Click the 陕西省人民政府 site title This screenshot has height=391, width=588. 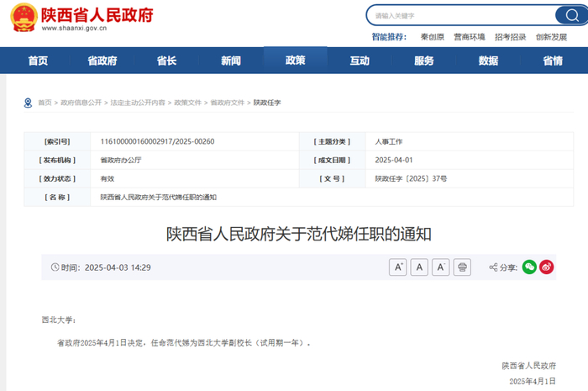tap(97, 14)
